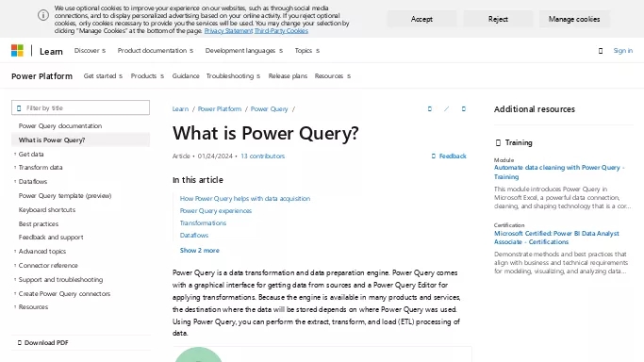Open the Products dropdown
Viewport: 644px width, 362px height.
[x=147, y=76]
